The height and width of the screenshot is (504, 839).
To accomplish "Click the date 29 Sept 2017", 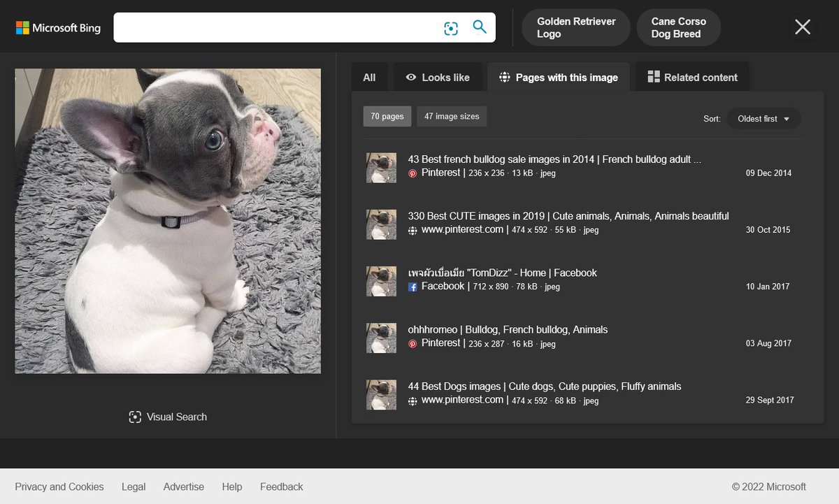I will 770,401.
